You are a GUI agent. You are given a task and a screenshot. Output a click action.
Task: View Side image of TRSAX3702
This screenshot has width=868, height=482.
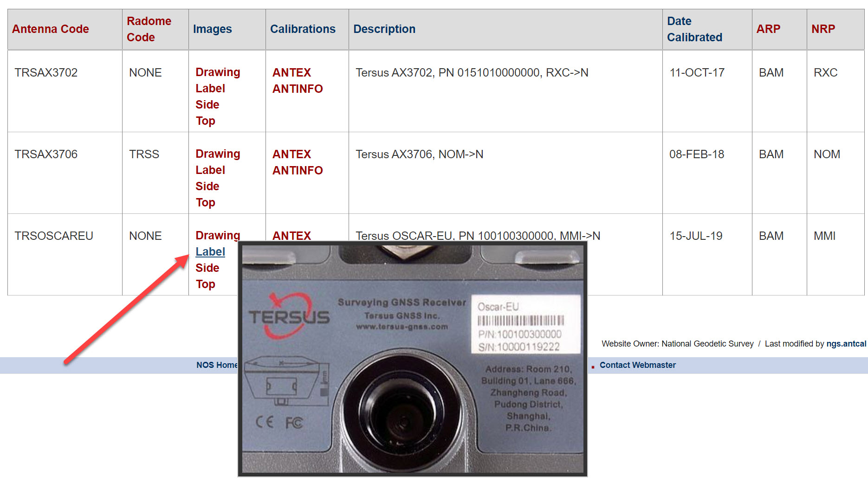point(207,105)
